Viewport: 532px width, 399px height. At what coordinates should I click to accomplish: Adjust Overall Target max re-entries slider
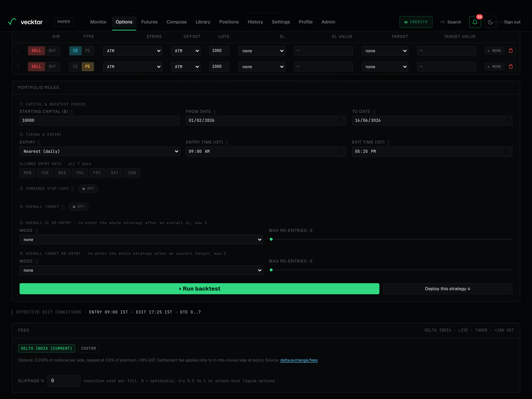tap(391, 270)
